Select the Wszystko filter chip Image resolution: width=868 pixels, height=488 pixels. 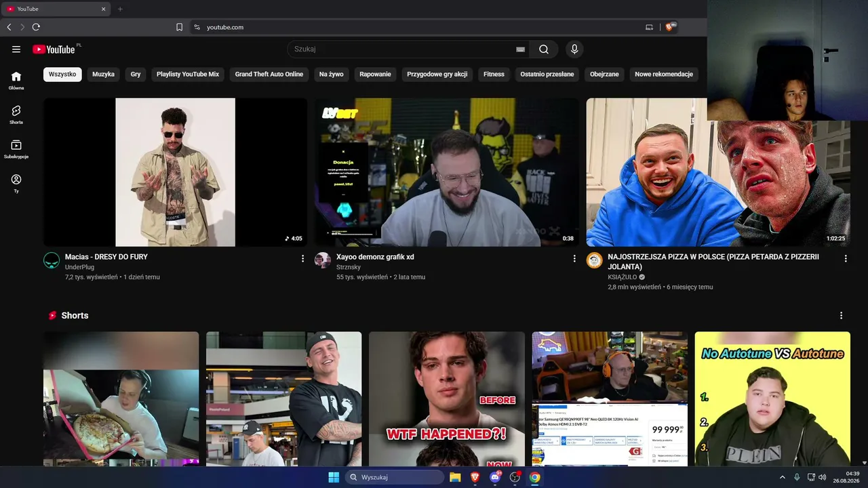tap(62, 74)
